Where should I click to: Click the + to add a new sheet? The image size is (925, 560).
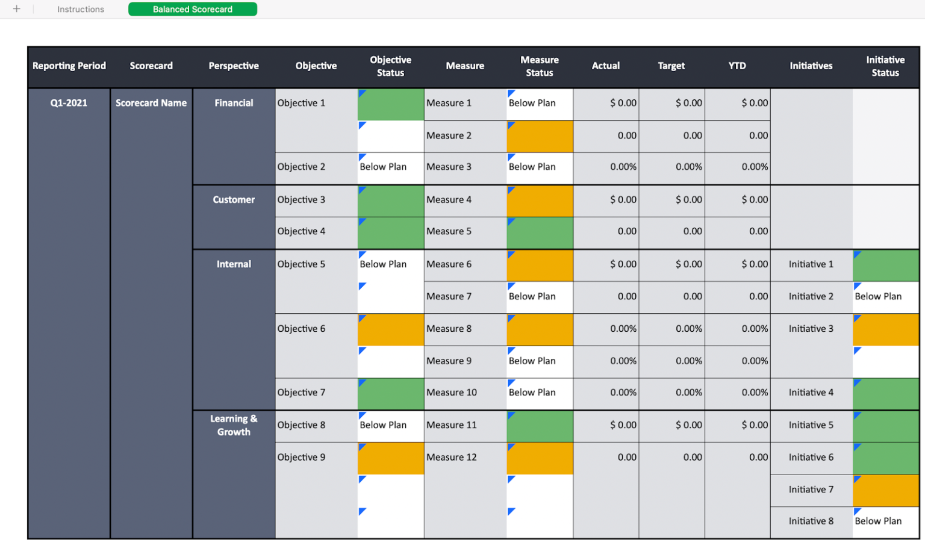16,9
